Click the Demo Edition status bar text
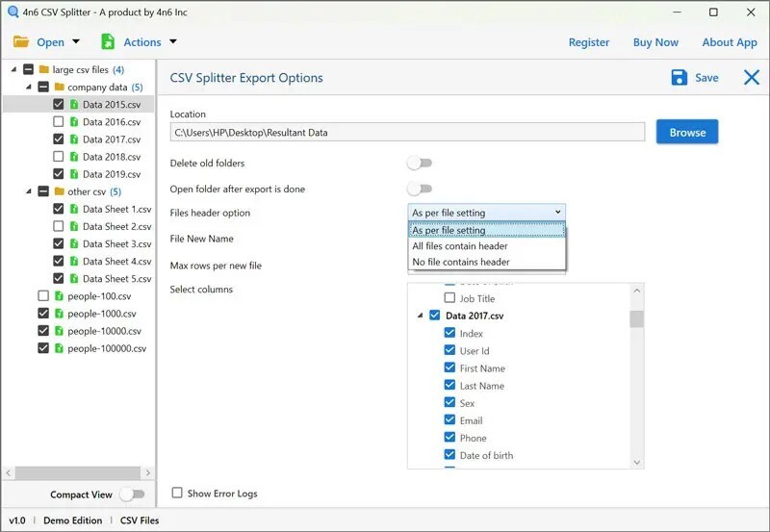Viewport: 770px width, 532px height. click(x=73, y=520)
